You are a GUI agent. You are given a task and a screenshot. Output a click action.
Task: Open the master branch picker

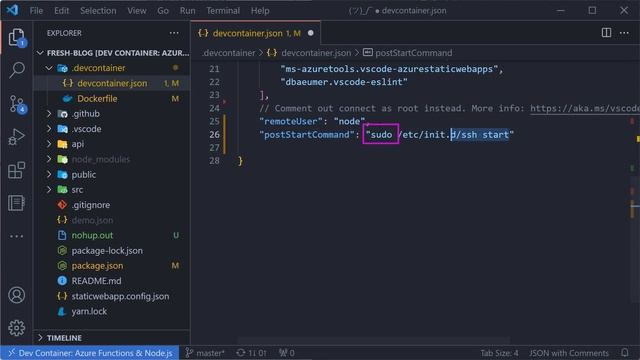205,353
